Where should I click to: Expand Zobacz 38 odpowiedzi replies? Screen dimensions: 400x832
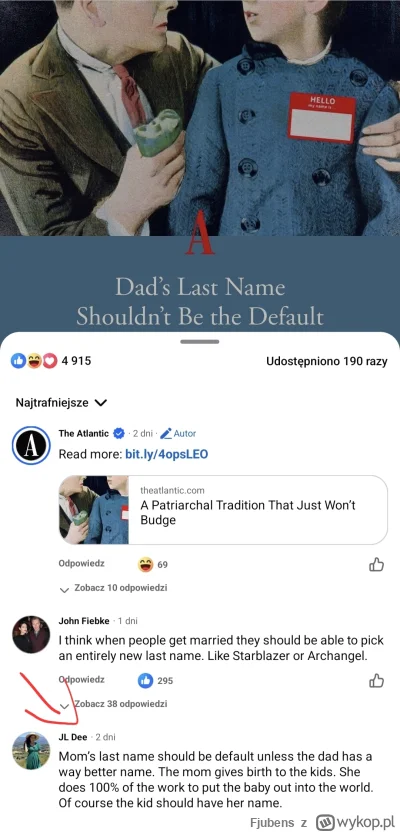(x=115, y=704)
